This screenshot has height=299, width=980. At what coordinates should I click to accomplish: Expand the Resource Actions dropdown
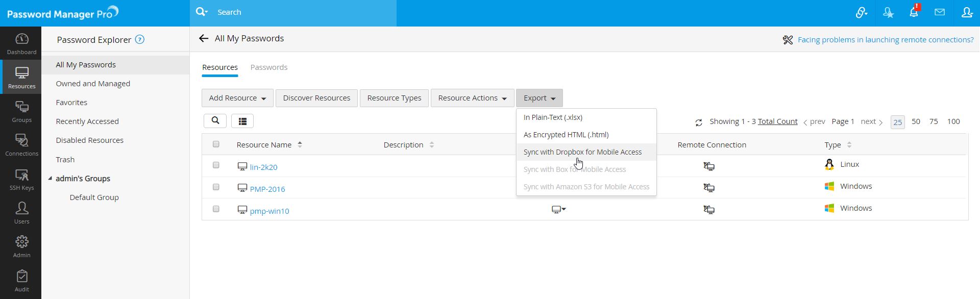(472, 98)
